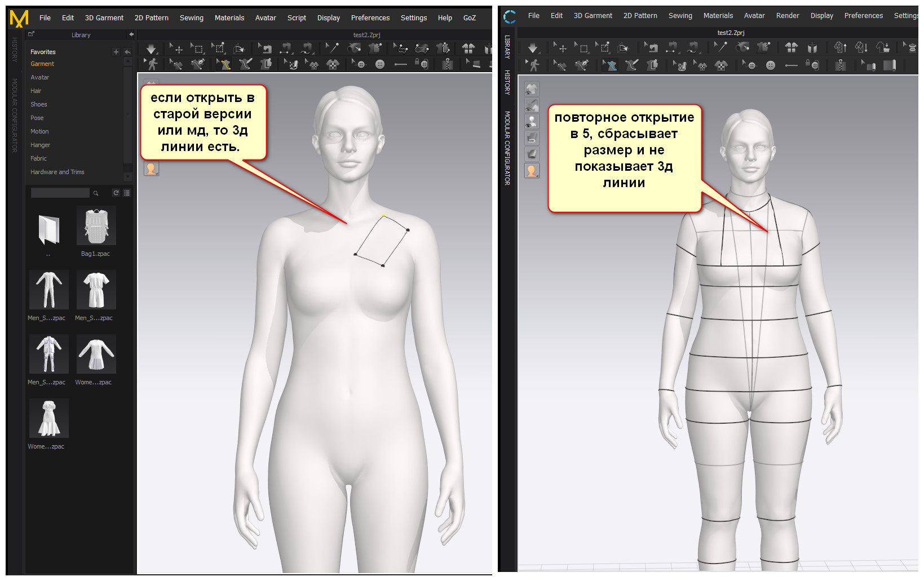Add a new Favorites folder with plus
Screen dimensions: 924x581
116,52
